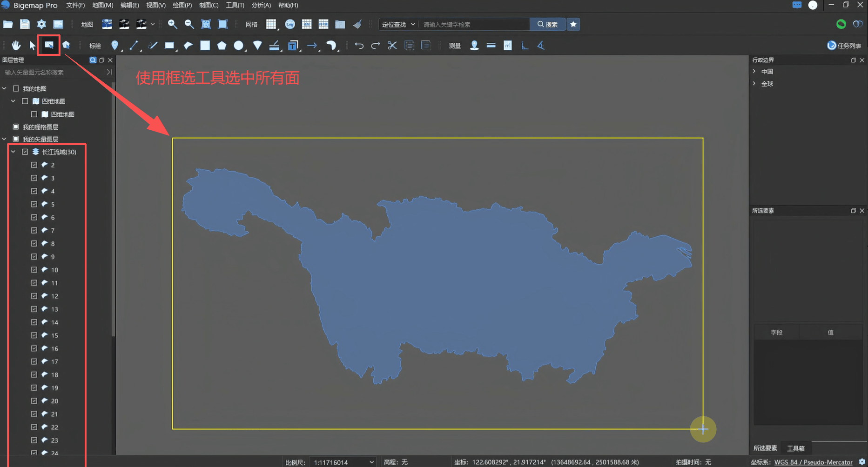Toggle the KM kilometer grid icon

coord(307,24)
